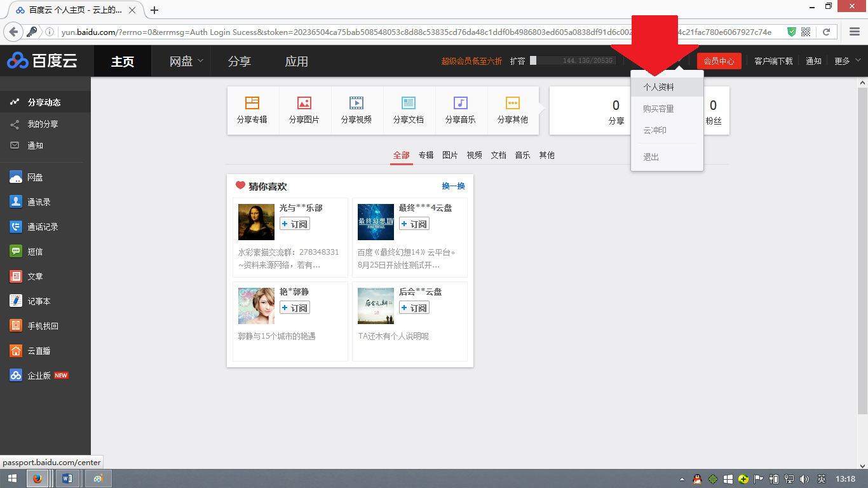Open 分享专辑 album share icon
Image resolution: width=868 pixels, height=488 pixels.
click(252, 110)
